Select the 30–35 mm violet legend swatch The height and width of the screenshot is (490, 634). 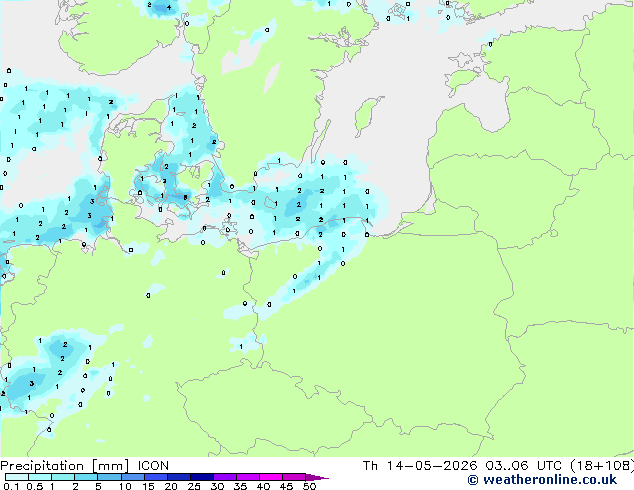(225, 477)
